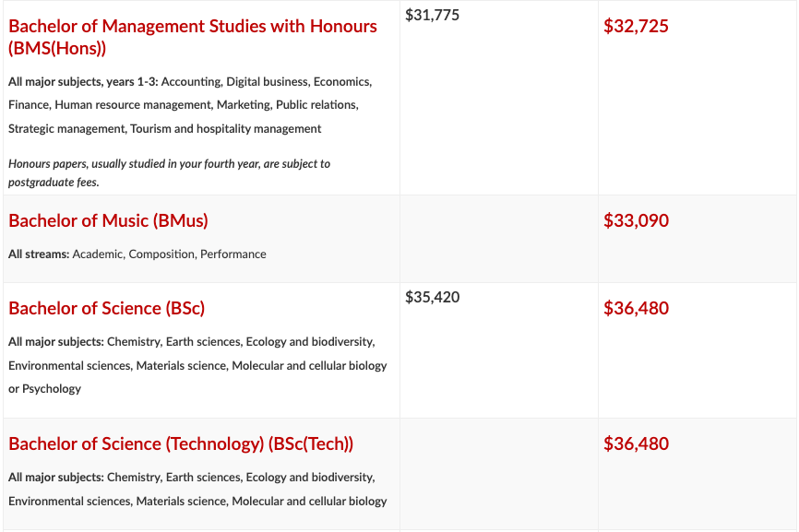
Task: Click the 'All major subjects:' label under Bachelor of Science (BSc)
Action: point(56,341)
